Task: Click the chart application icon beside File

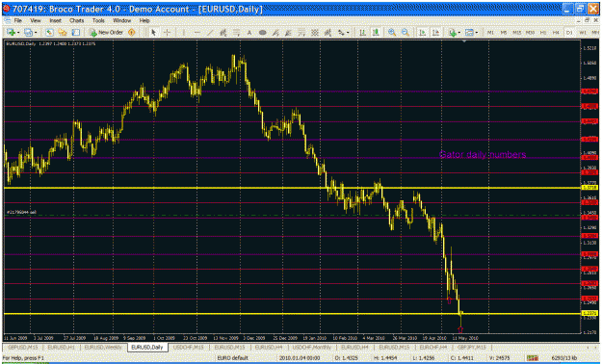Action: pyautogui.click(x=7, y=20)
